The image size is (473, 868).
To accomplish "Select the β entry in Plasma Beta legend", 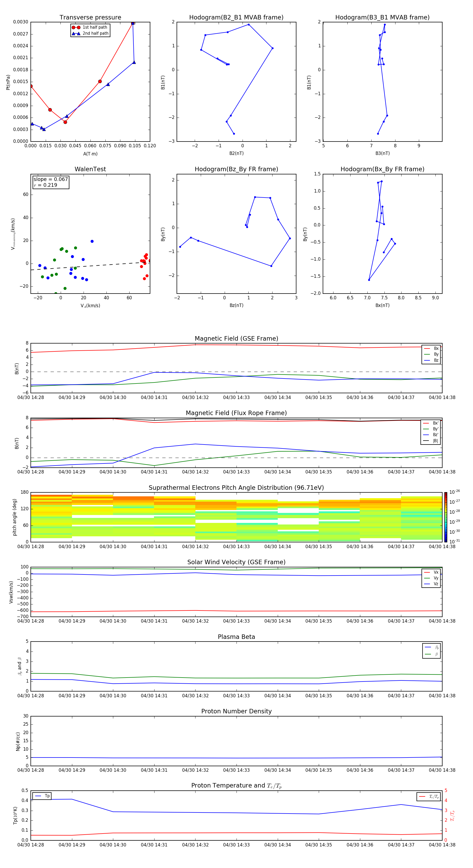I will (x=431, y=654).
